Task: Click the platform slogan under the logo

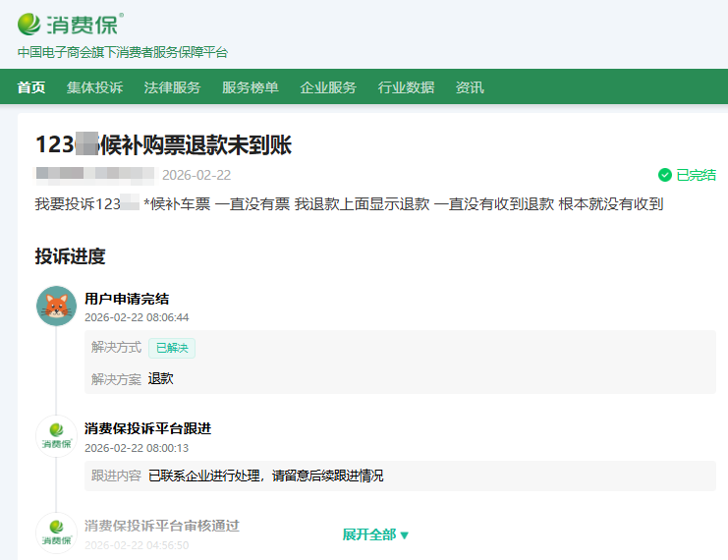Action: click(123, 52)
